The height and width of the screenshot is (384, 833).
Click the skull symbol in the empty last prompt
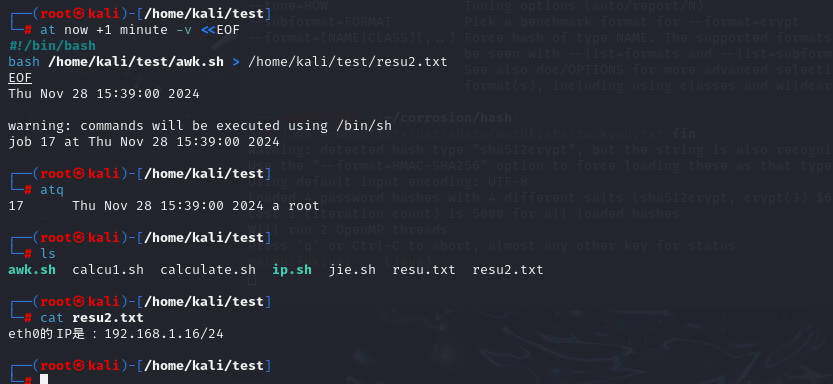pyautogui.click(x=79, y=365)
